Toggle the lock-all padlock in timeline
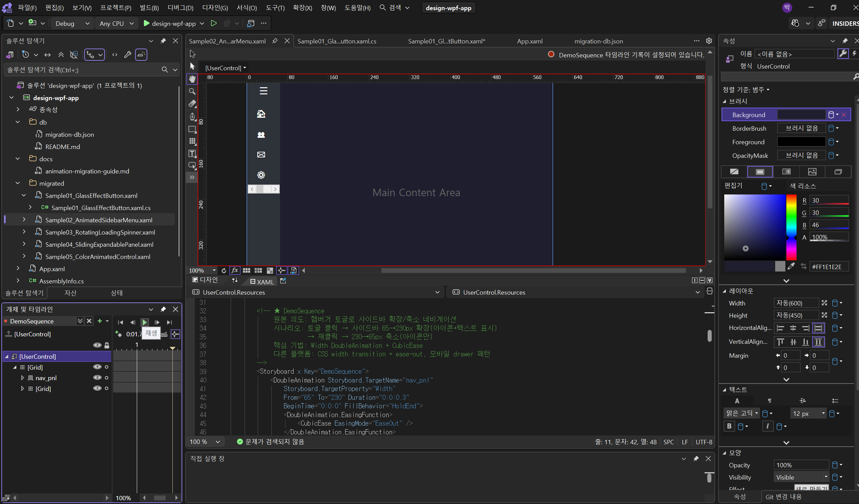 point(107,345)
